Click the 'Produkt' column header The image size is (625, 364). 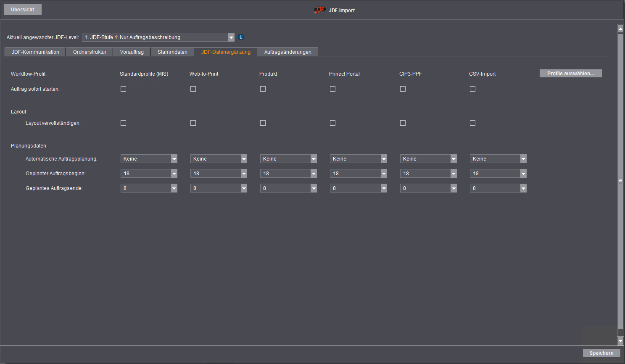(268, 74)
